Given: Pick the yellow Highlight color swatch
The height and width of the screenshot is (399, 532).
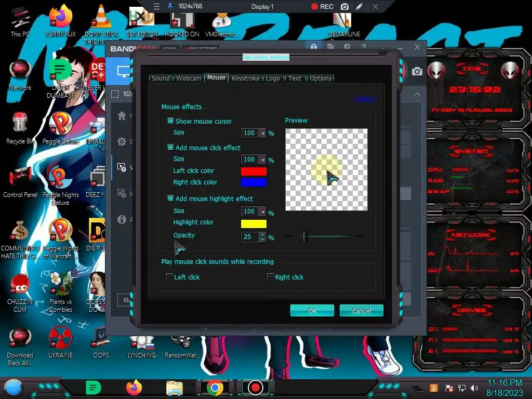Looking at the screenshot, I should [x=254, y=224].
